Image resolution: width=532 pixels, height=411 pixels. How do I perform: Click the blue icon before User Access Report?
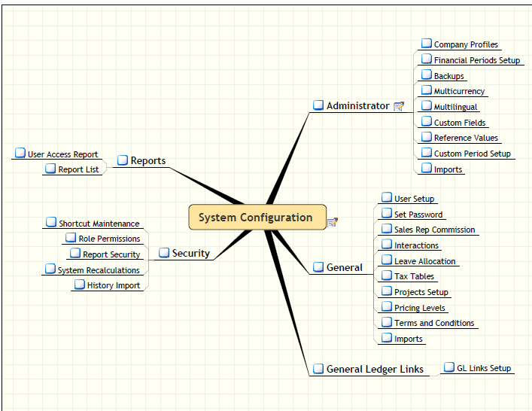(20, 154)
